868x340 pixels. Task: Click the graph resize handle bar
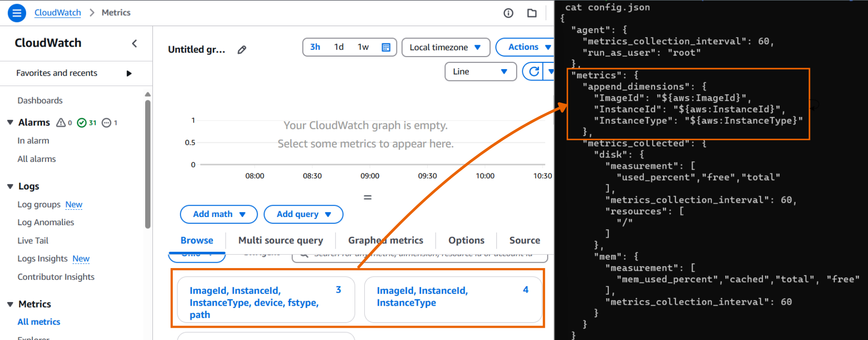click(368, 198)
